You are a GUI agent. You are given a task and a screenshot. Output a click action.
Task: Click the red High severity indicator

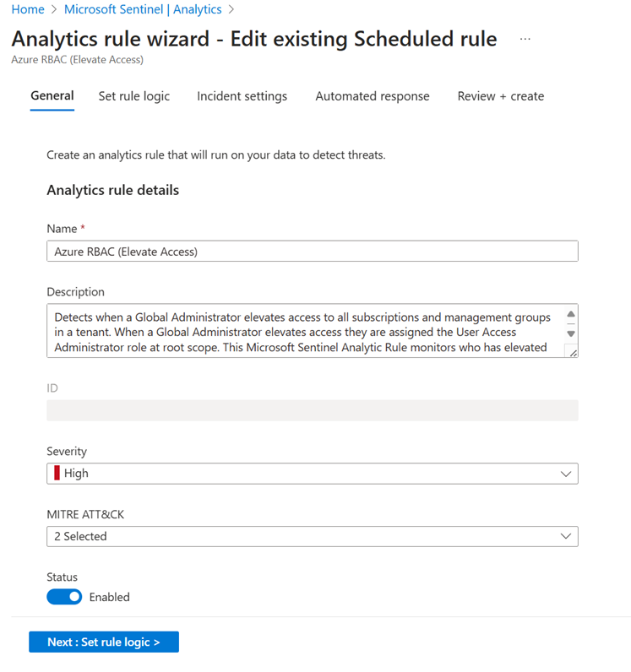click(x=57, y=474)
